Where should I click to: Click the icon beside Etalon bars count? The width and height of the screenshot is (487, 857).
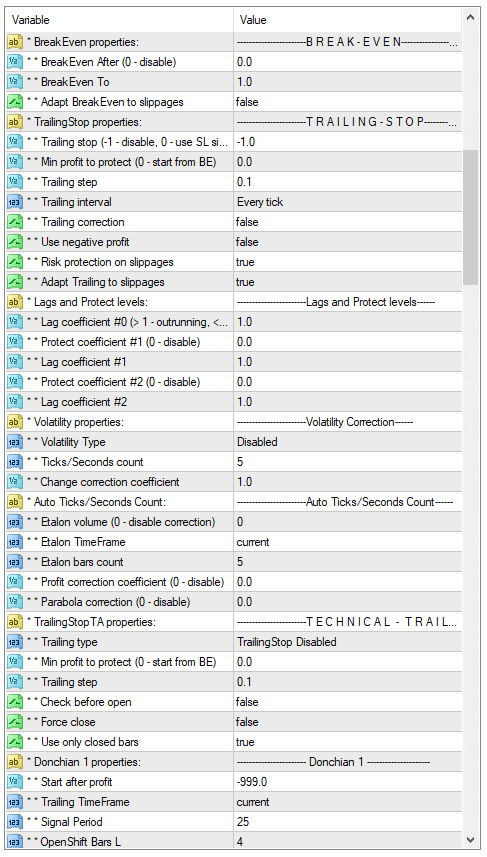point(15,562)
